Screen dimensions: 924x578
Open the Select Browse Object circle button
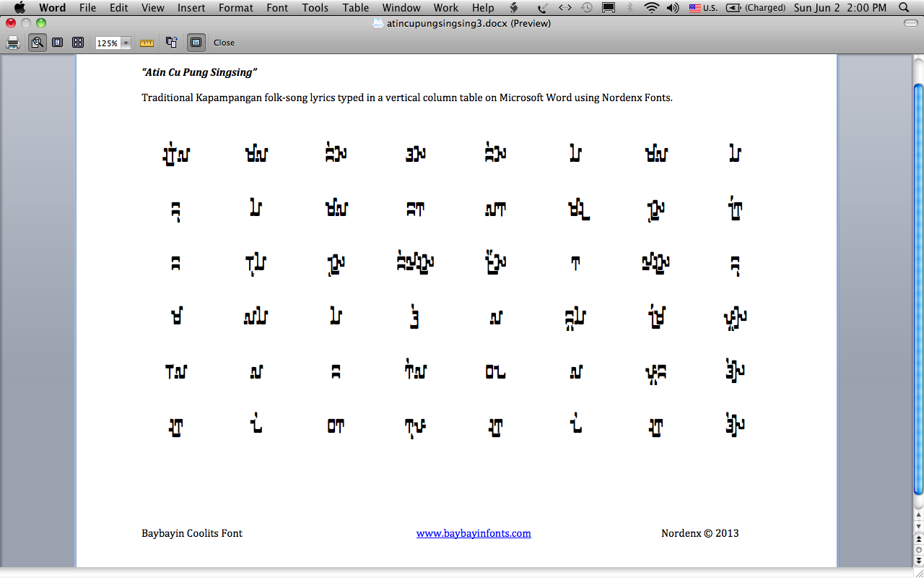[918, 550]
